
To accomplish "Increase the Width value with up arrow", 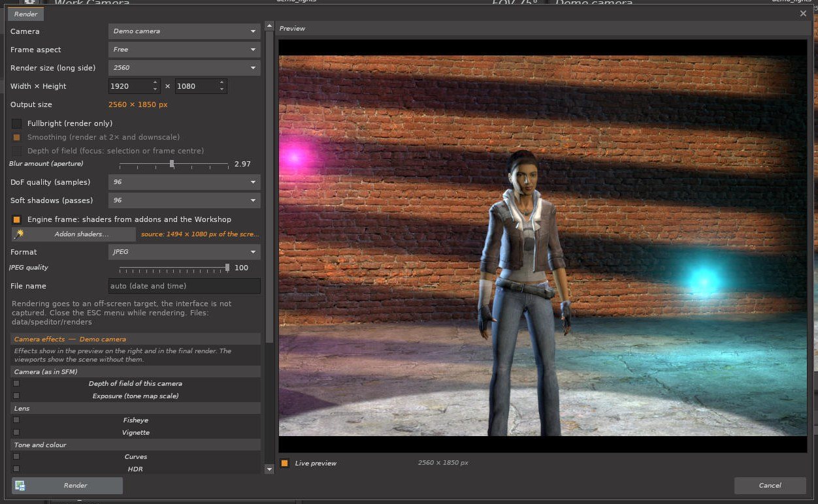I will (155, 82).
